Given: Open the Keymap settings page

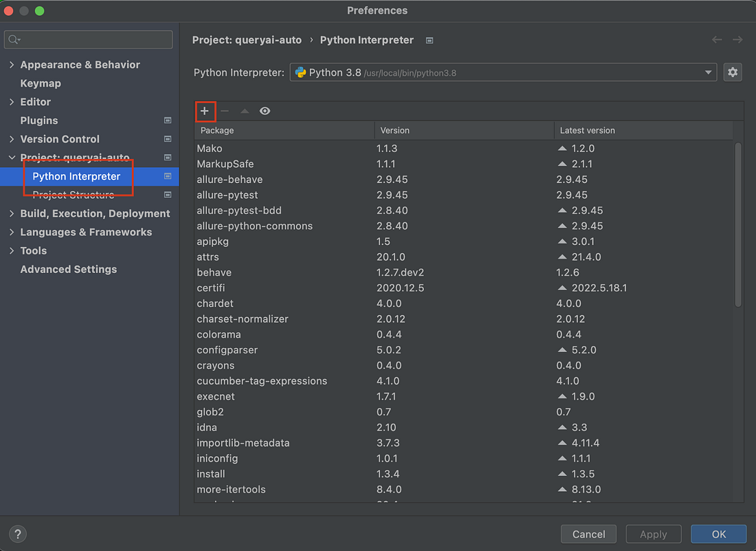Looking at the screenshot, I should click(41, 83).
